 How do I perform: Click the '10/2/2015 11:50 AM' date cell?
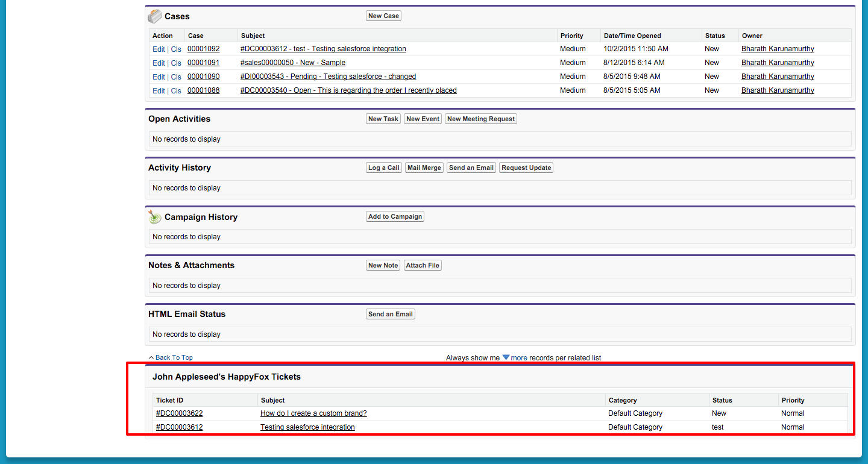point(635,49)
